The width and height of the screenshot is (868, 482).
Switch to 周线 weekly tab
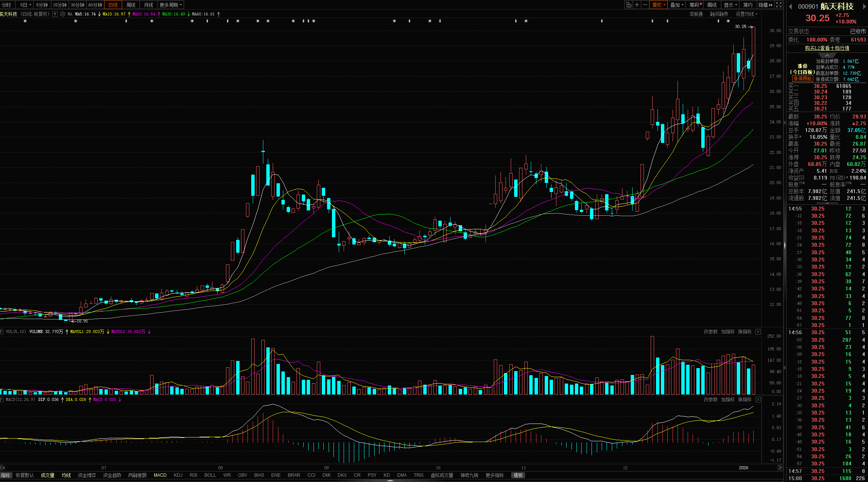[131, 5]
